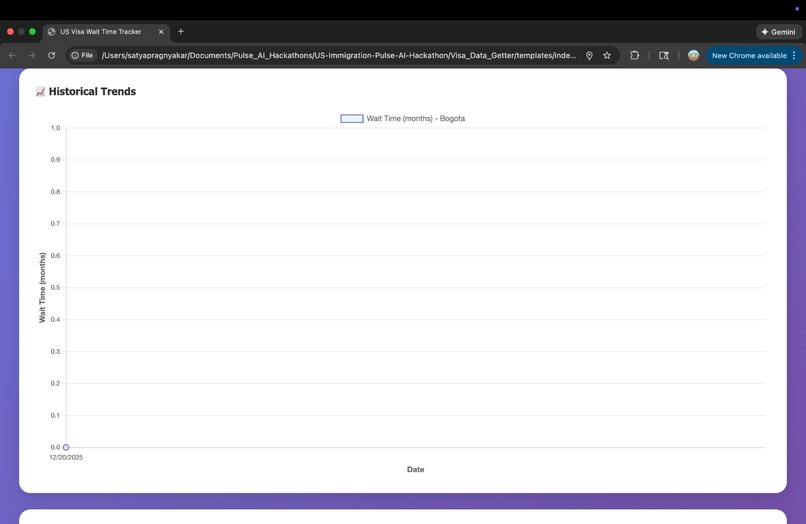Click the Historical Trends heading

tap(93, 92)
